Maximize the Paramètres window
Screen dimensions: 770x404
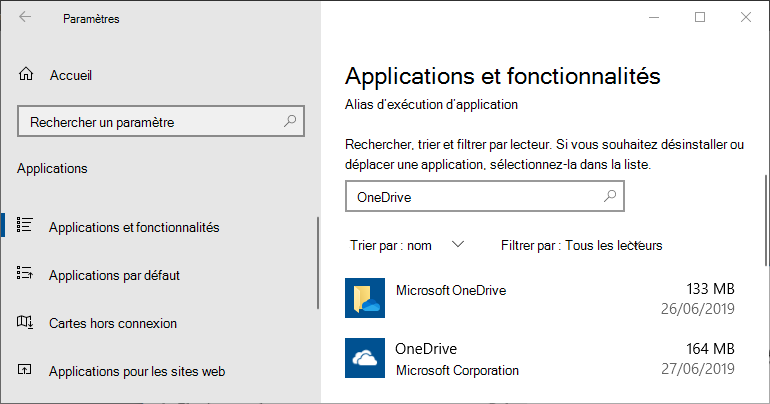(700, 17)
